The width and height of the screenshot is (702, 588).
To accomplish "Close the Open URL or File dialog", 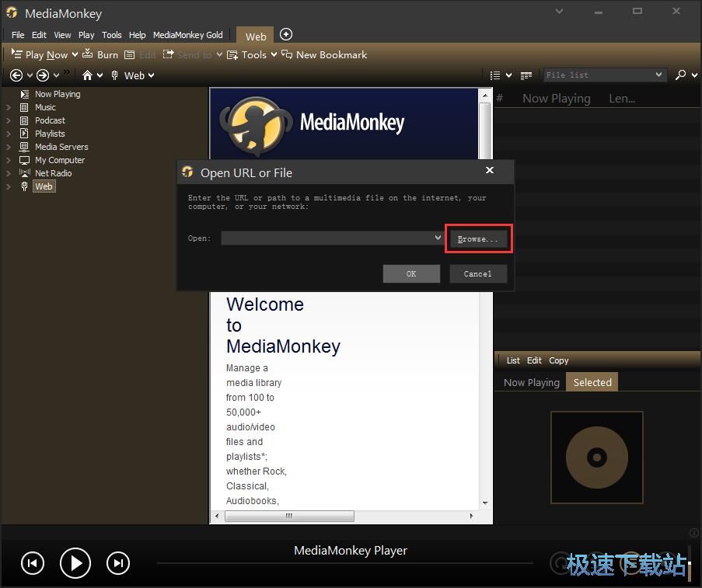I will pyautogui.click(x=489, y=170).
